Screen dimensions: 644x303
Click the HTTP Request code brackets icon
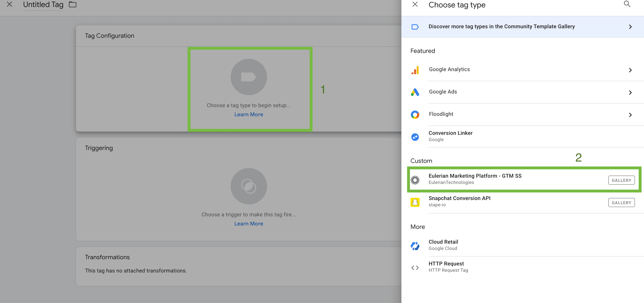pos(415,268)
